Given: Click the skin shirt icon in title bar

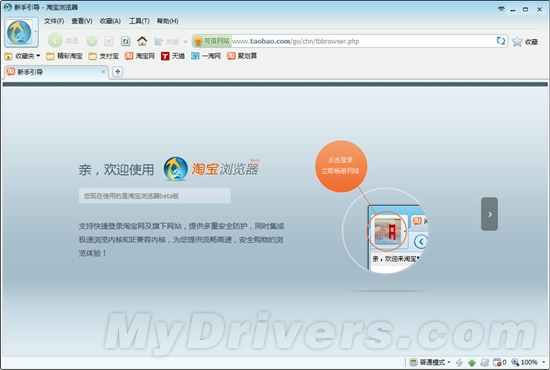Looking at the screenshot, I should 501,9.
